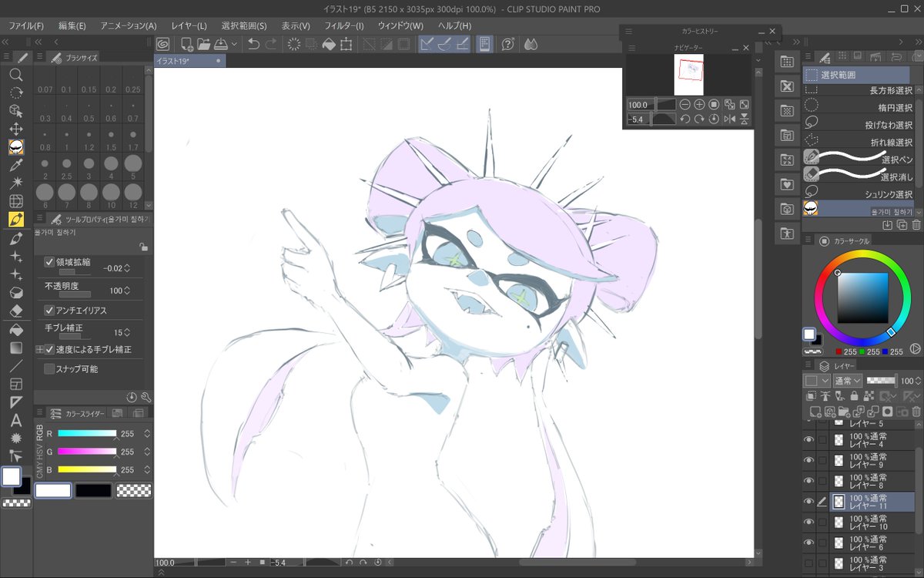
Task: Open the ファイル(F) menu
Action: pyautogui.click(x=26, y=26)
